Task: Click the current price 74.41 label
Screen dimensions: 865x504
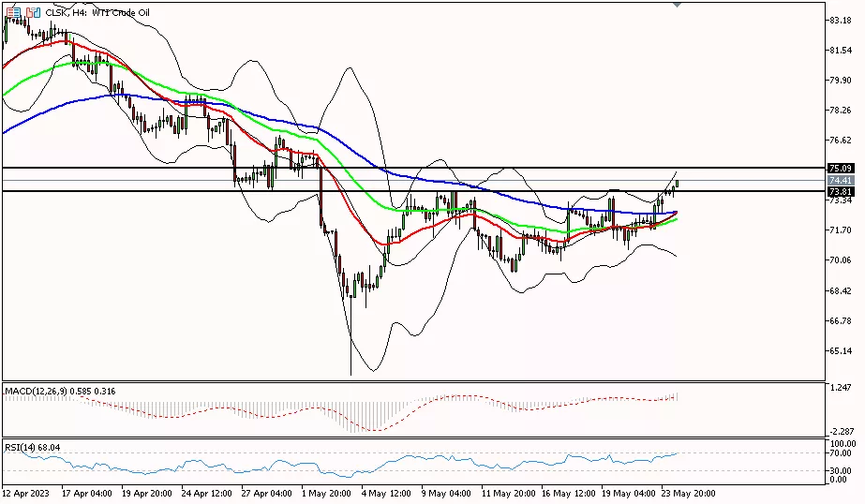Action: point(840,180)
